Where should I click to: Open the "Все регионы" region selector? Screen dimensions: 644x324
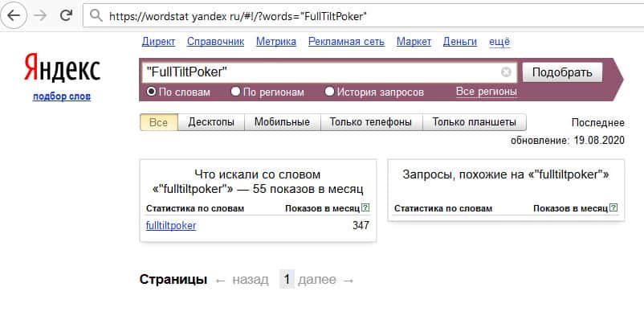coord(486,92)
